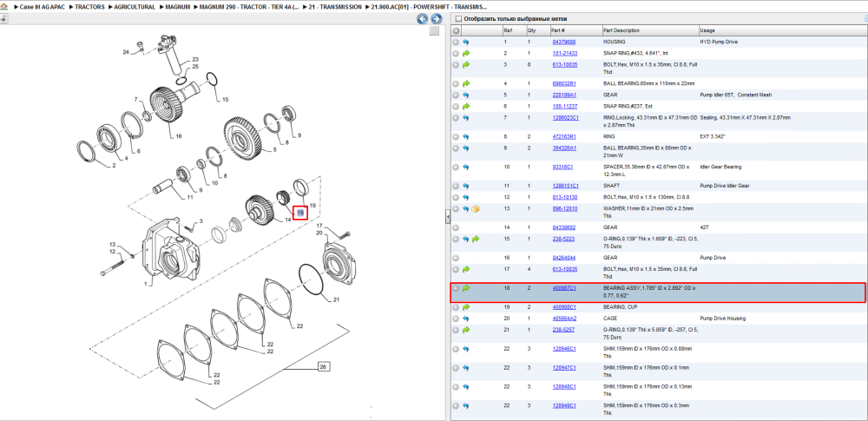Click 'Pump Drive Idler Gear' usage text
868x421 pixels.
pos(723,186)
